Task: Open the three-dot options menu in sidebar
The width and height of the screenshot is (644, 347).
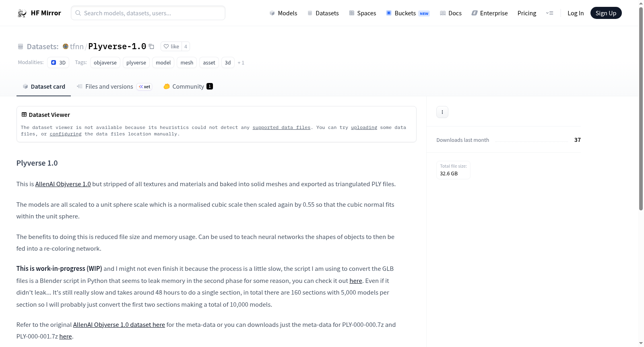Action: coord(442,112)
